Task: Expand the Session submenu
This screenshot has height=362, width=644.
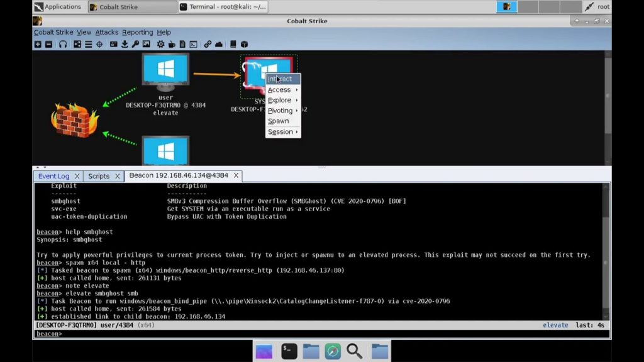Action: pos(283,132)
